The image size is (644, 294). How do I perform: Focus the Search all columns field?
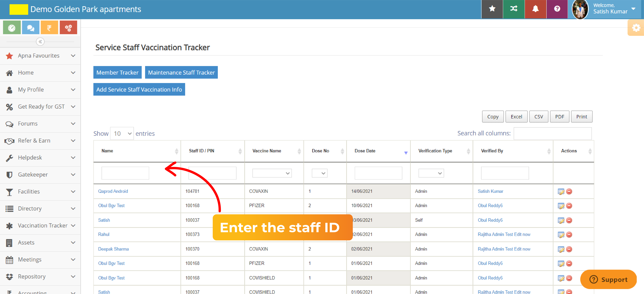[553, 134]
